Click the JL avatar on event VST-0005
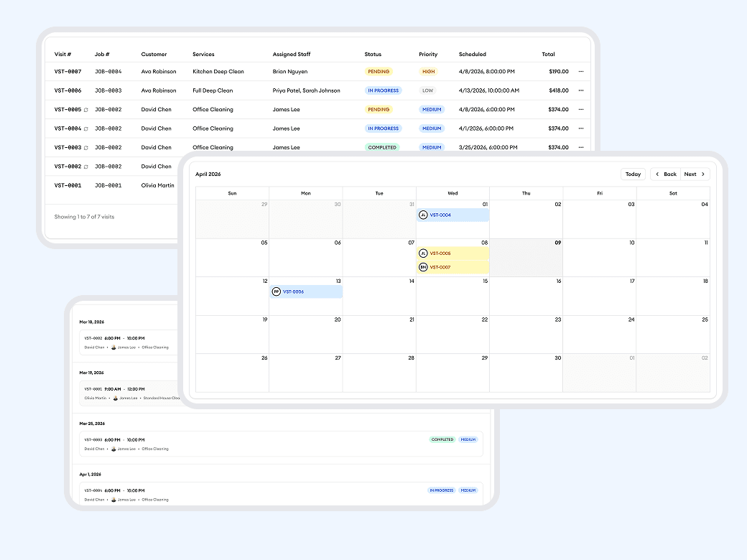747x560 pixels. tap(424, 253)
